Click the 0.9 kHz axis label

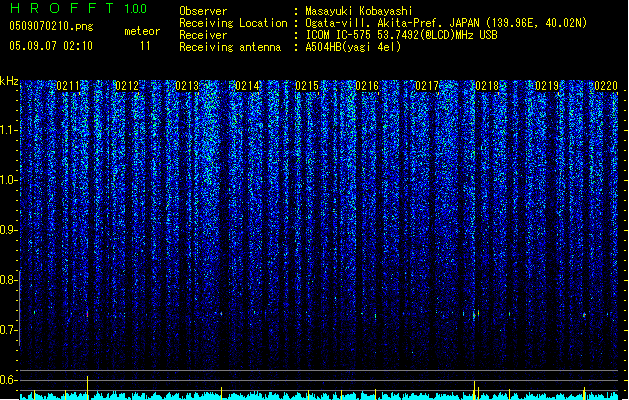pyautogui.click(x=8, y=230)
